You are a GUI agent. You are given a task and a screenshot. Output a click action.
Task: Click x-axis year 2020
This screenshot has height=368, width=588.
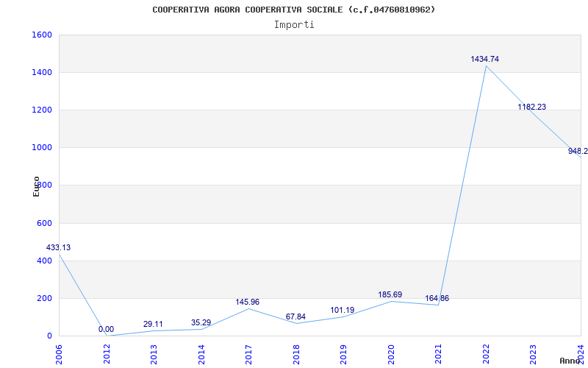click(x=392, y=355)
